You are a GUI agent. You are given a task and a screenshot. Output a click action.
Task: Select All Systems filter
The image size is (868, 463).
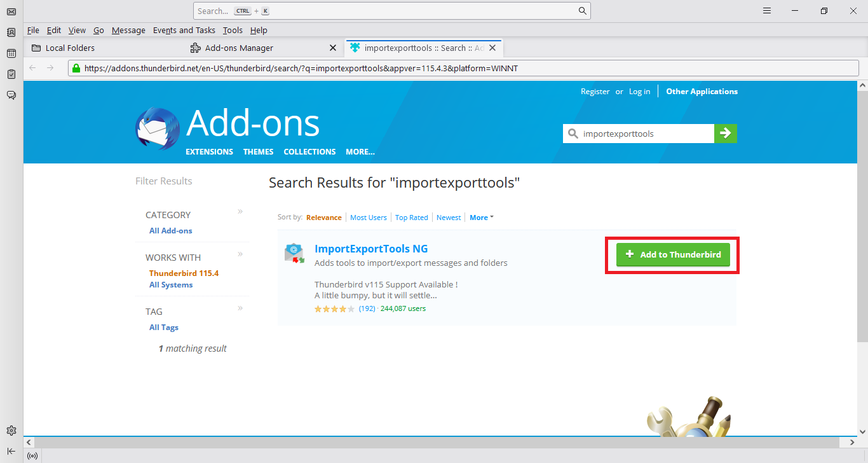171,285
